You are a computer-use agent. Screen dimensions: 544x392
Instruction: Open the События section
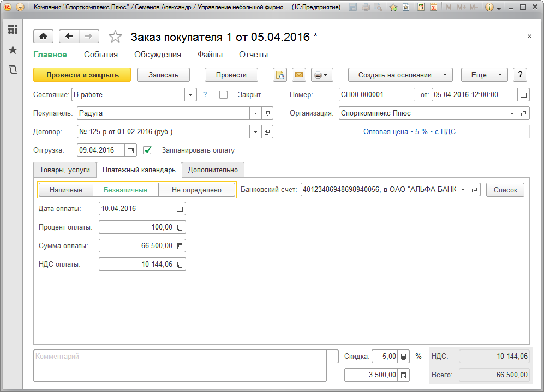coord(101,55)
